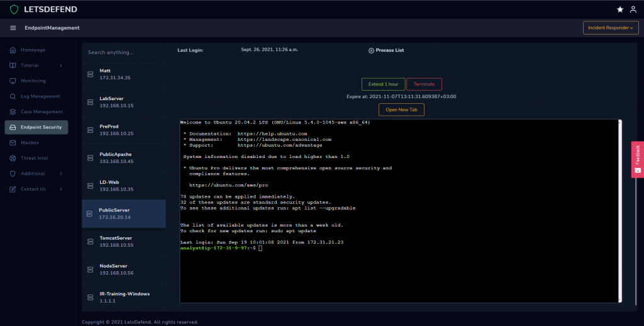Viewport: 644px width, 326px height.
Task: Click the LetsDefend shield logo
Action: 14,9
